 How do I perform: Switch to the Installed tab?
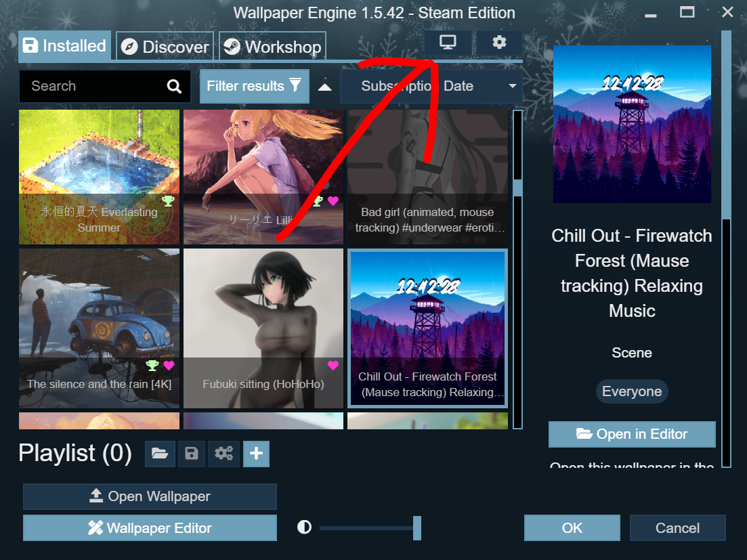65,46
